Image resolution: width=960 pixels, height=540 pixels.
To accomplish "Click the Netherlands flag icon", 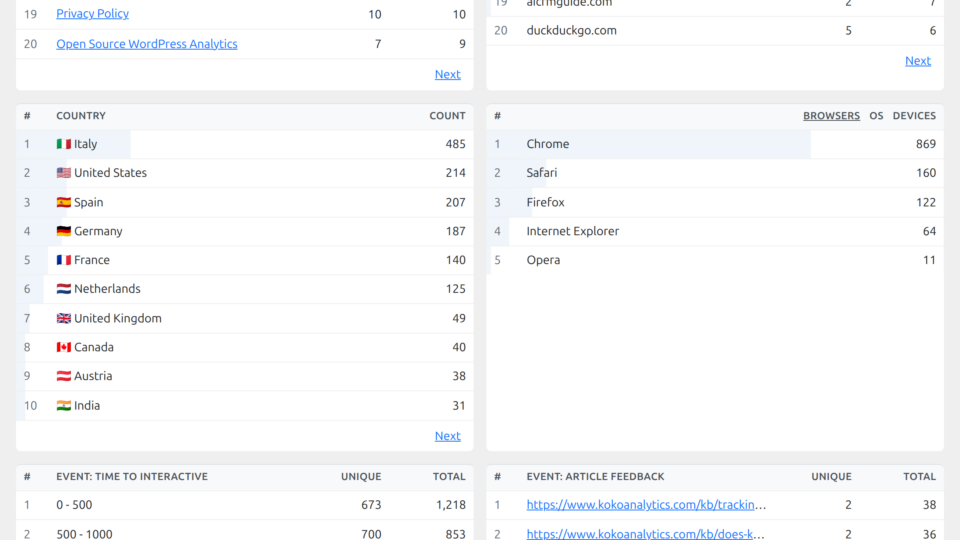I will click(64, 288).
